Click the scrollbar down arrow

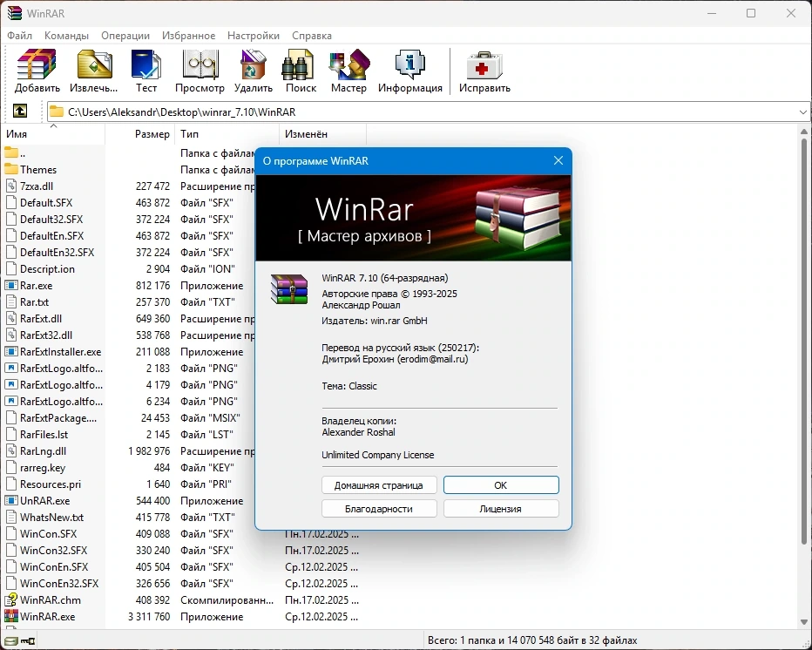pyautogui.click(x=803, y=622)
